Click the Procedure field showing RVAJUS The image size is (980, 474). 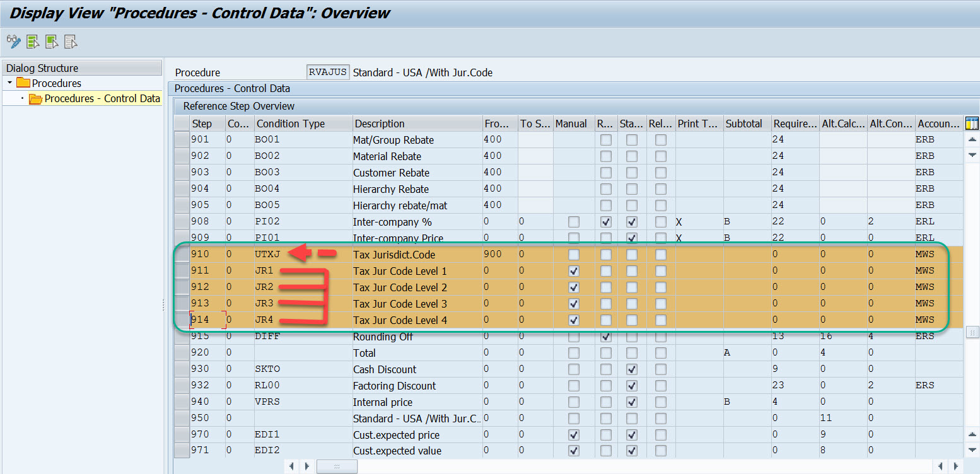[x=328, y=71]
